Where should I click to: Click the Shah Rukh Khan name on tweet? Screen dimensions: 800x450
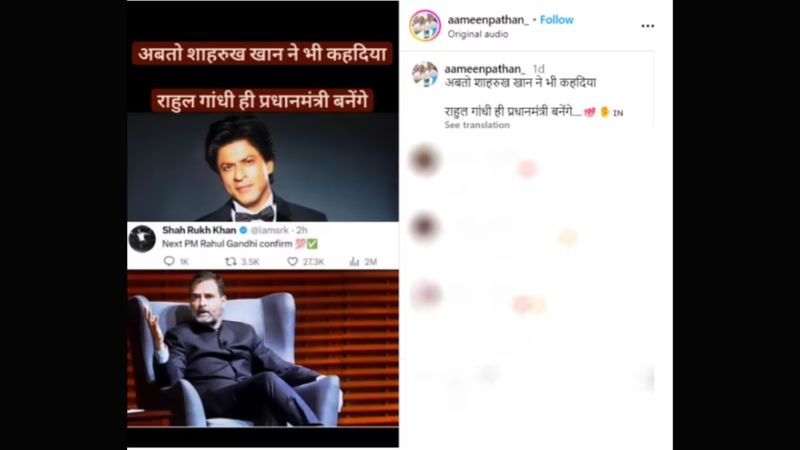(x=199, y=230)
